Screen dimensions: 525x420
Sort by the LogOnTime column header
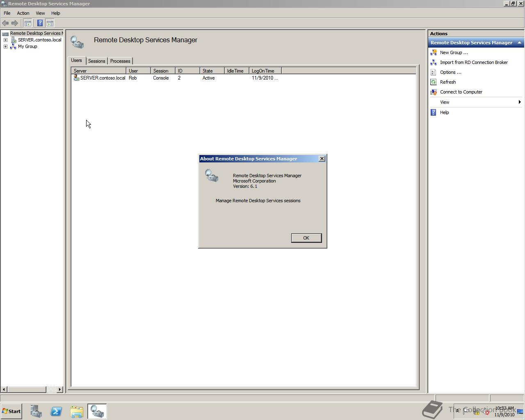(x=265, y=71)
